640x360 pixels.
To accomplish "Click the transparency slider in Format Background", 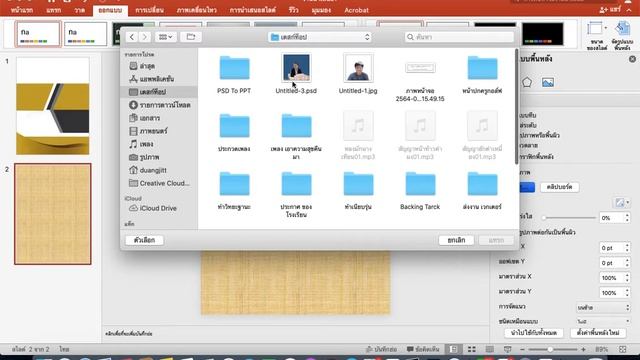I will [569, 218].
